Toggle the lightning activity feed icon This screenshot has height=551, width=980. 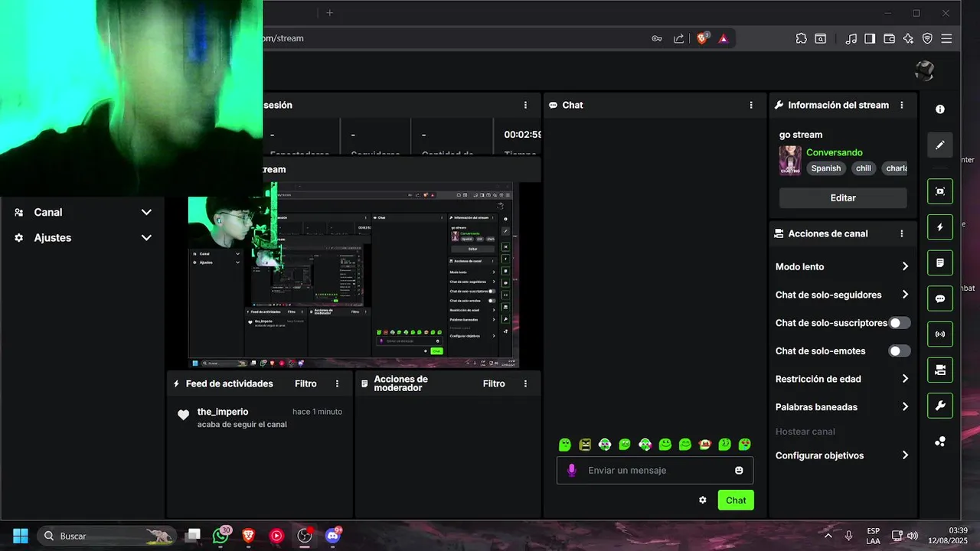click(x=940, y=227)
